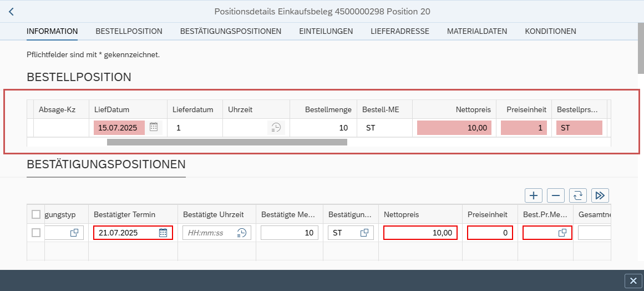Click the refresh arrows icon button

click(578, 195)
